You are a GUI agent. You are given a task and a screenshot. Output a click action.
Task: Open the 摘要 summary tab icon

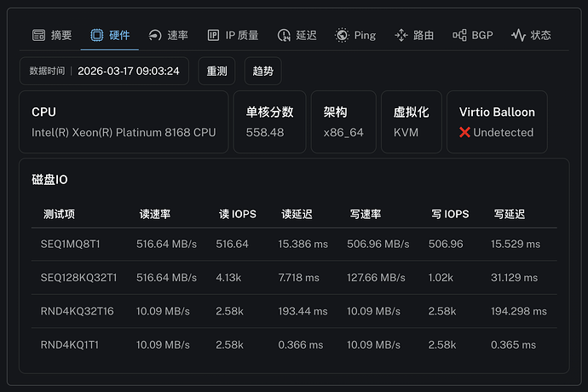38,35
